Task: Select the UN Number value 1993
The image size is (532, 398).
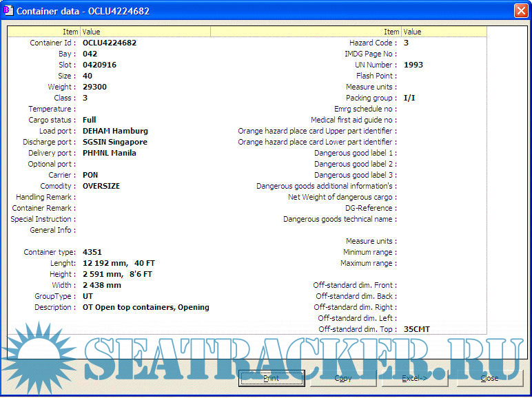Action: [x=413, y=65]
